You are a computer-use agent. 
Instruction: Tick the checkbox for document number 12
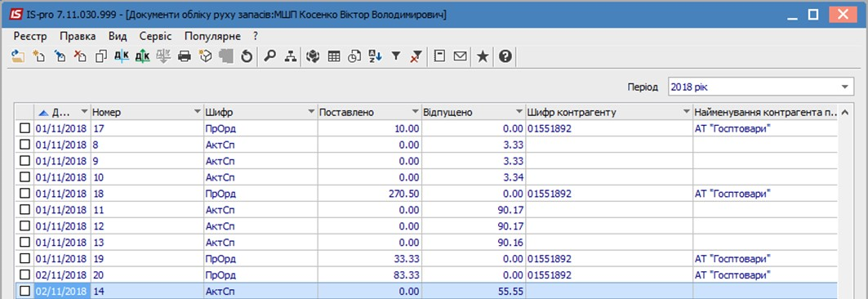(25, 226)
